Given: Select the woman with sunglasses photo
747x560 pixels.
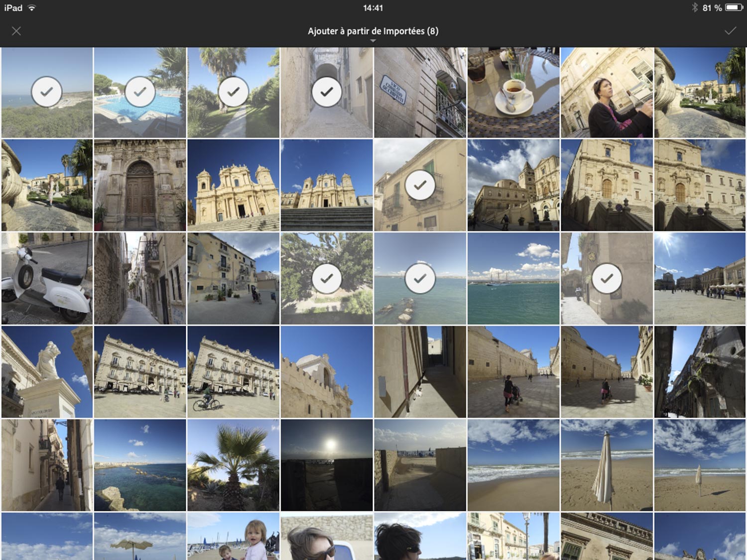Looking at the screenshot, I should coord(327,536).
